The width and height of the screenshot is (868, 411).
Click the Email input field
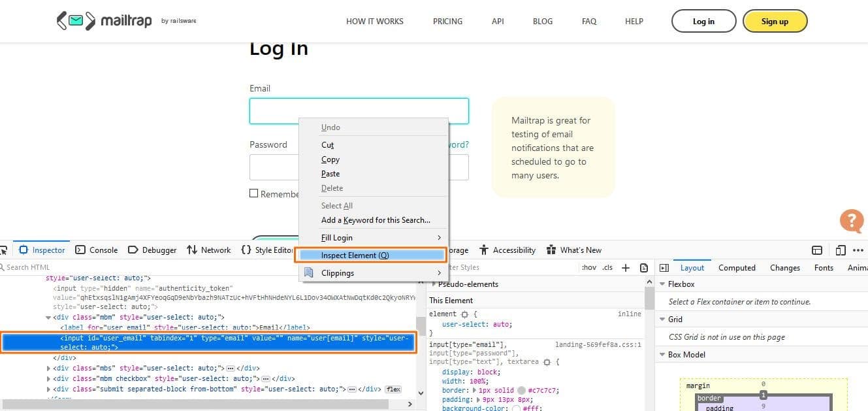point(359,111)
